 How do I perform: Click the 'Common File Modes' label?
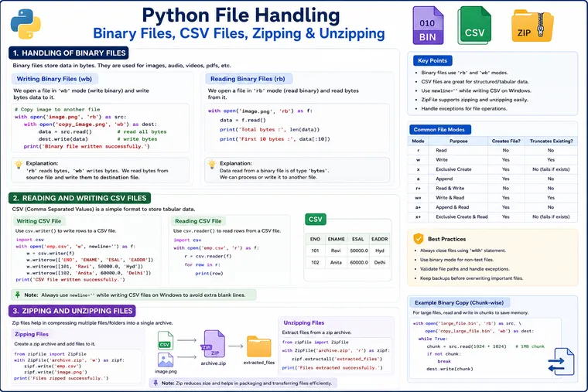(439, 130)
